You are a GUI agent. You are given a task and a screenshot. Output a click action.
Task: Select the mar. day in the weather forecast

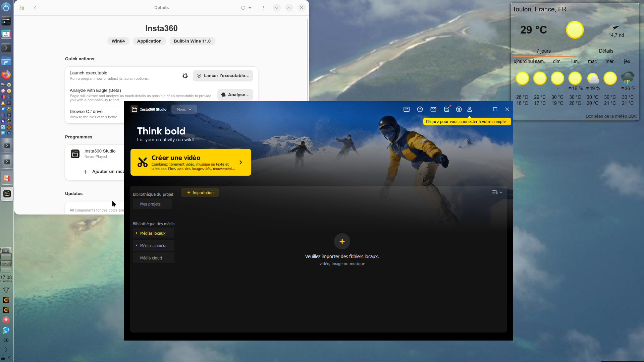(593, 61)
